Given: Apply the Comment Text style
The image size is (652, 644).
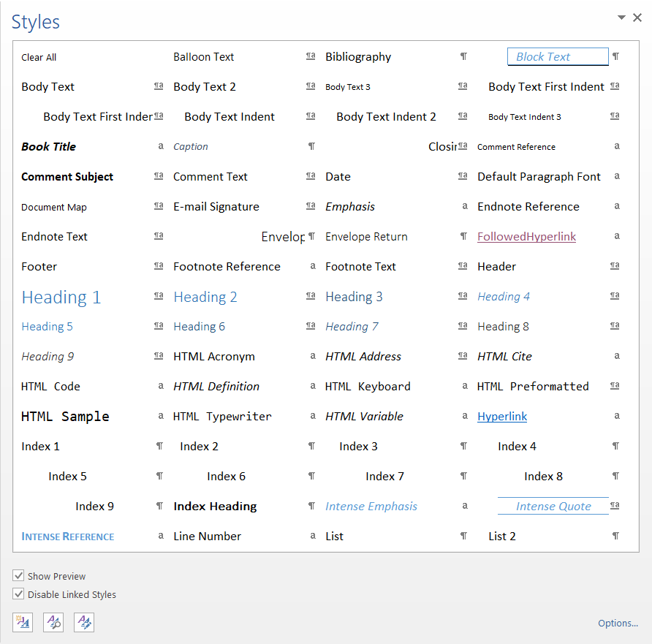Looking at the screenshot, I should click(x=210, y=177).
